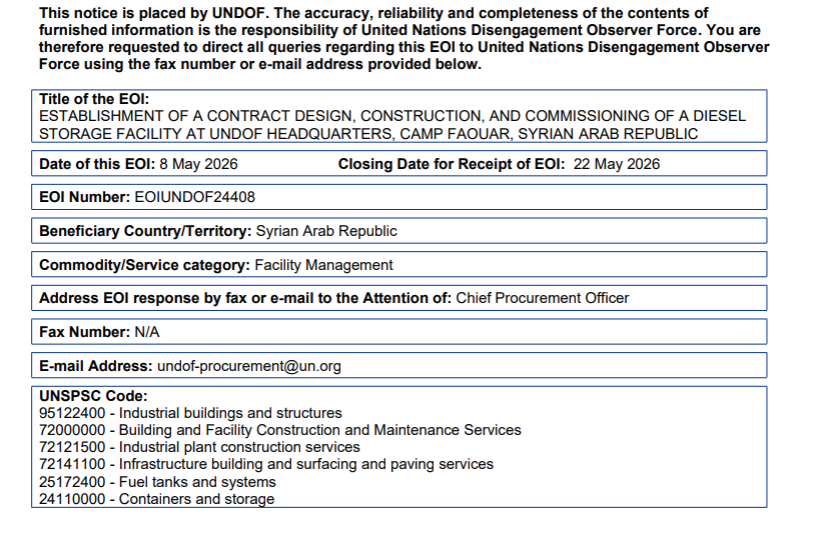Click 'Syrian Arab Republic' beneficiary country value
814x542 pixels.
[327, 231]
